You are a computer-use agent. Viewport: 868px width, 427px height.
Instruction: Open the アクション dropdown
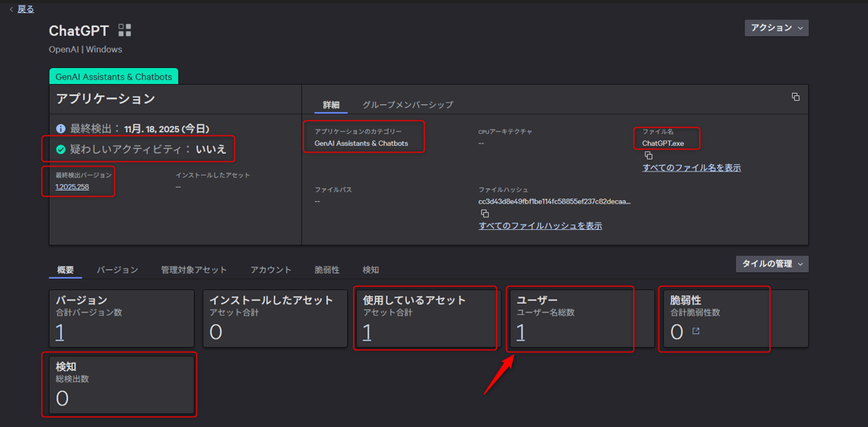776,28
